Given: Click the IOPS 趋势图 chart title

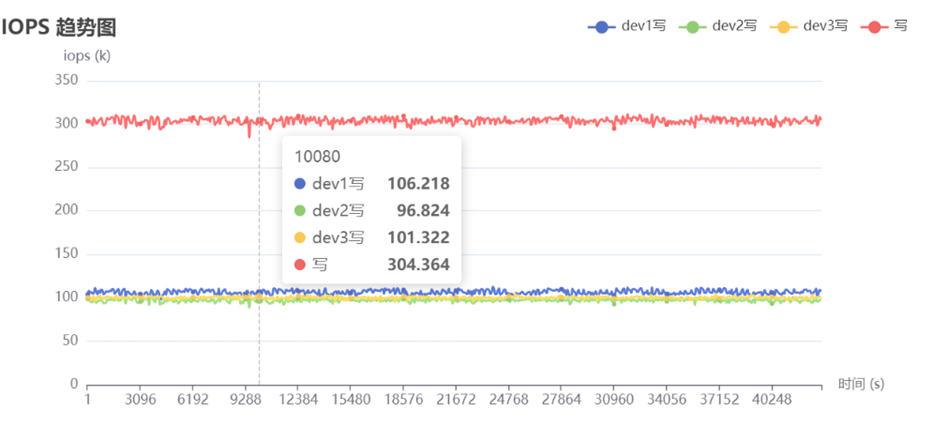Looking at the screenshot, I should (x=58, y=27).
